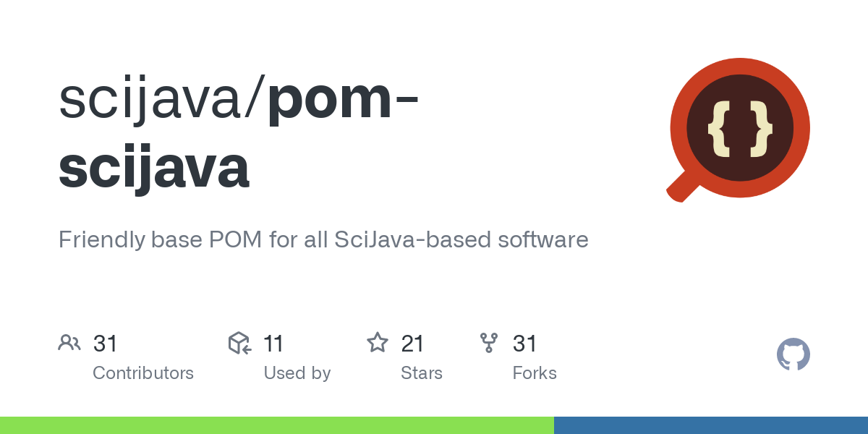The image size is (868, 434).
Task: Click the Used by package icon
Action: pyautogui.click(x=239, y=342)
